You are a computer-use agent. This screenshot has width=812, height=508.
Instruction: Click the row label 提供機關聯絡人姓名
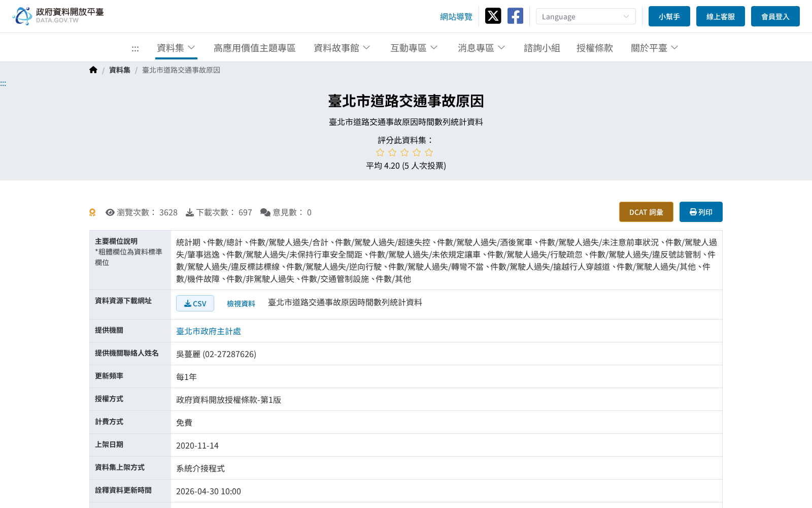127,353
